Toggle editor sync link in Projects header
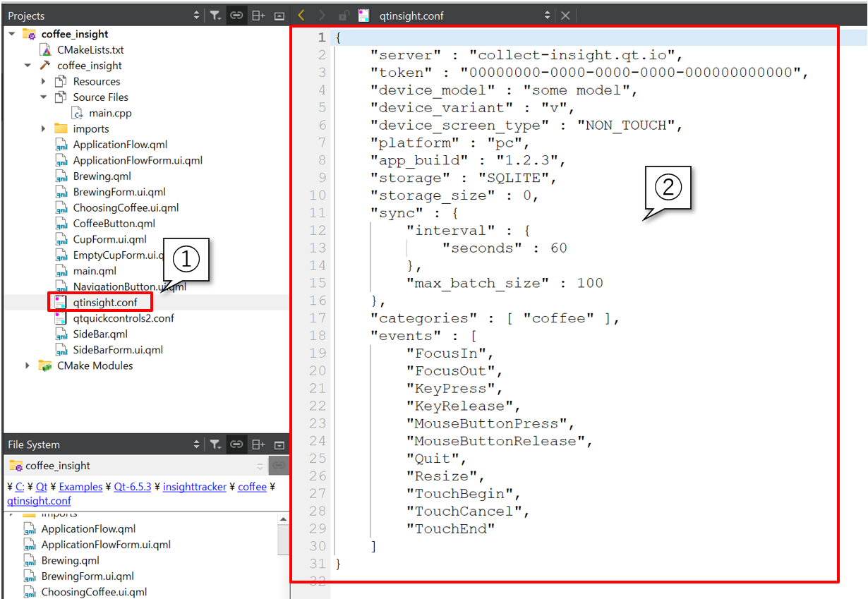868x599 pixels. 237,16
